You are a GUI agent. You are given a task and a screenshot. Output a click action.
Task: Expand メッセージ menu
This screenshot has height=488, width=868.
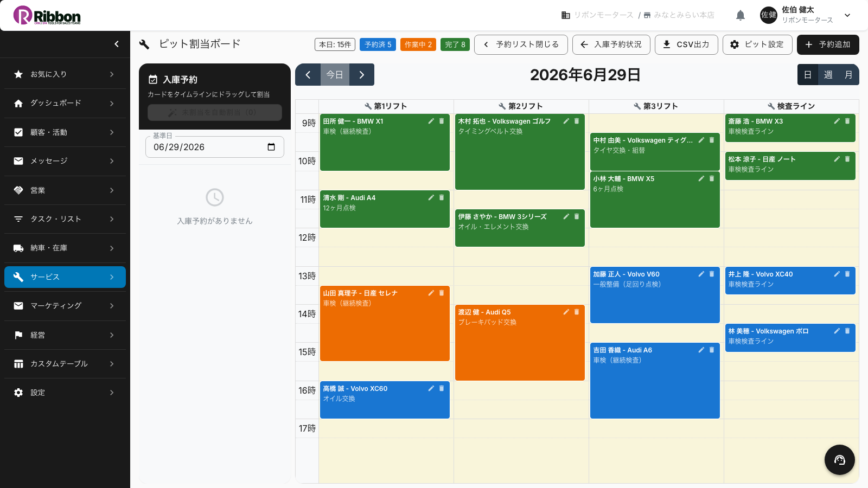(x=65, y=161)
